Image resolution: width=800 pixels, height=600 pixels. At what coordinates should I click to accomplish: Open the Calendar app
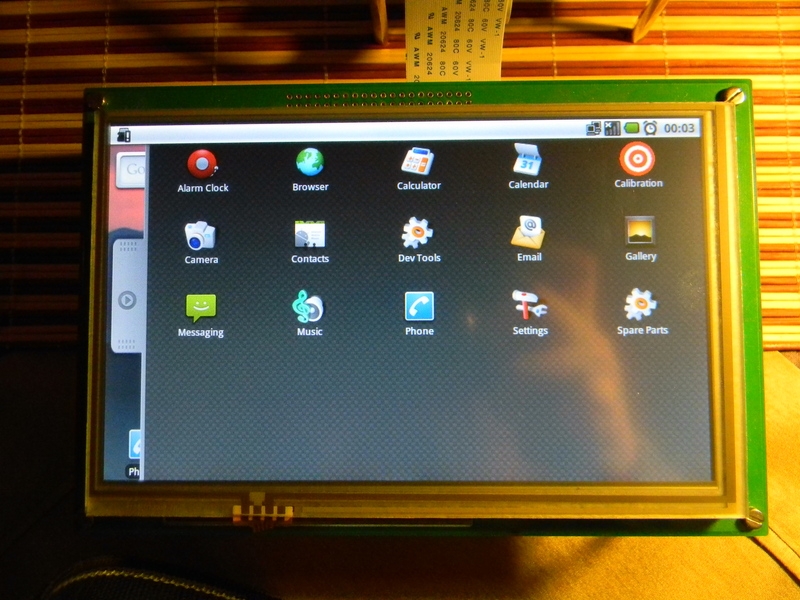(x=528, y=167)
